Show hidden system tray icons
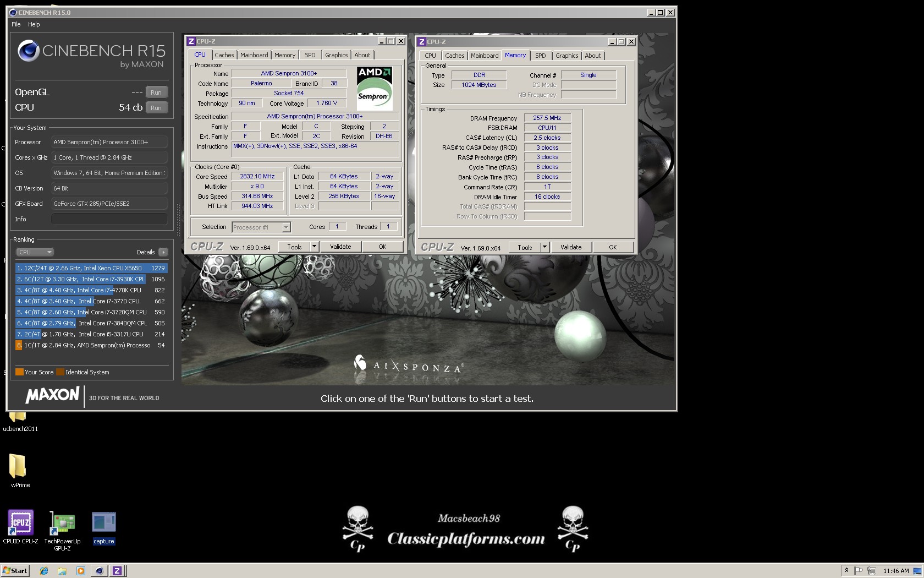The height and width of the screenshot is (578, 924). (x=846, y=571)
